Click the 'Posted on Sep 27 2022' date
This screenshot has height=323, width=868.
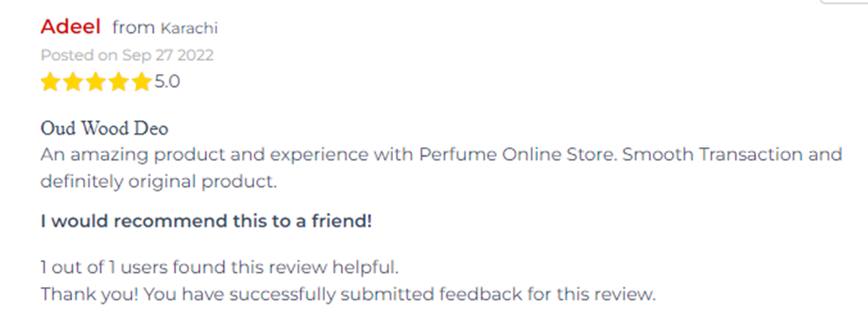127,55
